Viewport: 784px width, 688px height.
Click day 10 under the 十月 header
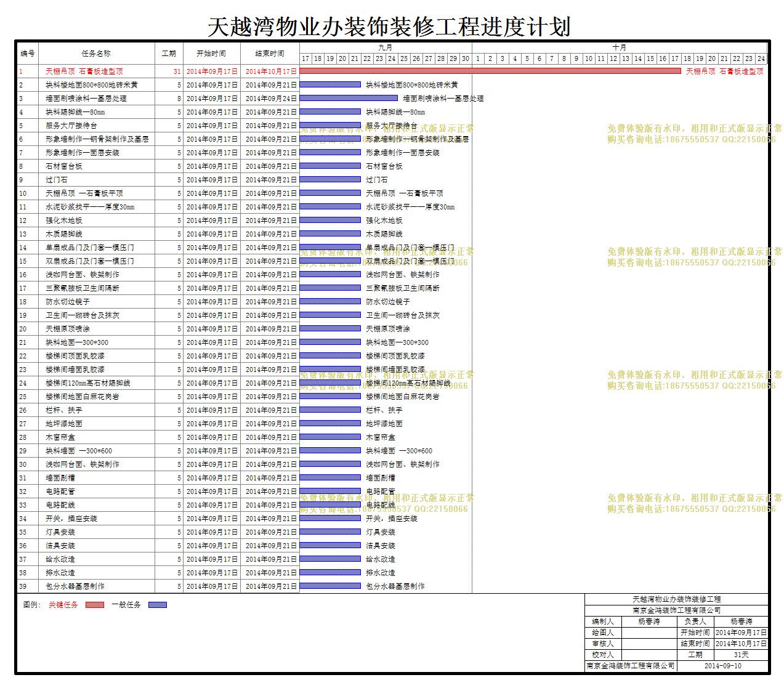589,59
